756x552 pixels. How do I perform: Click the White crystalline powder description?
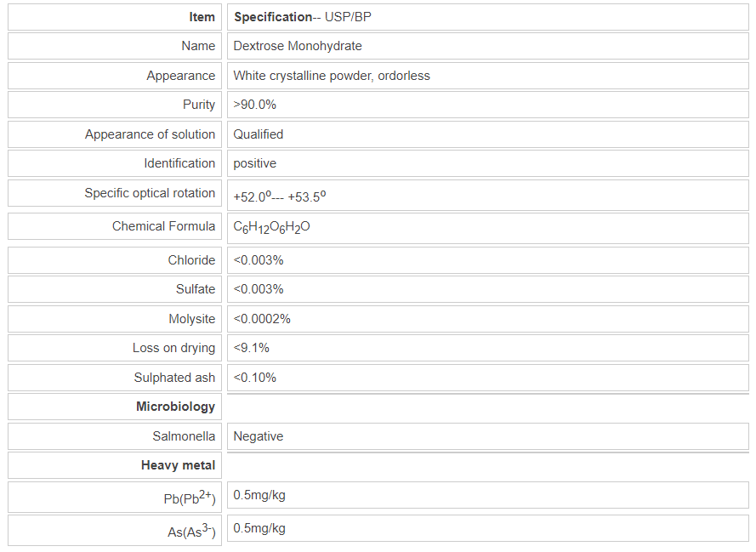click(332, 76)
